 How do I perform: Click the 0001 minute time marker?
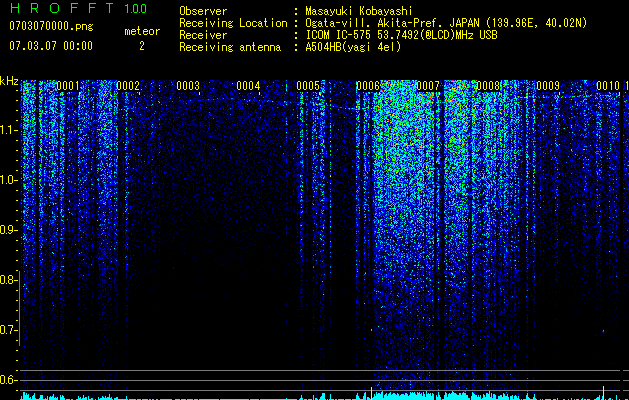pyautogui.click(x=68, y=86)
